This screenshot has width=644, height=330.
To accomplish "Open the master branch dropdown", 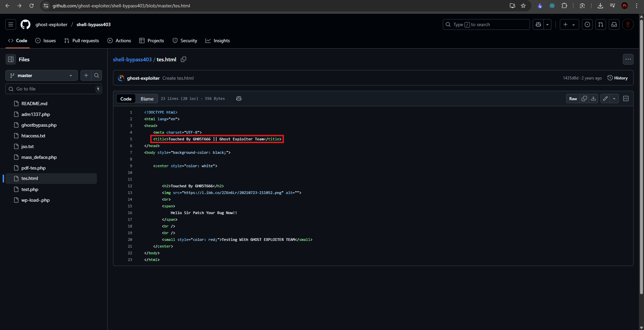I will coord(42,75).
